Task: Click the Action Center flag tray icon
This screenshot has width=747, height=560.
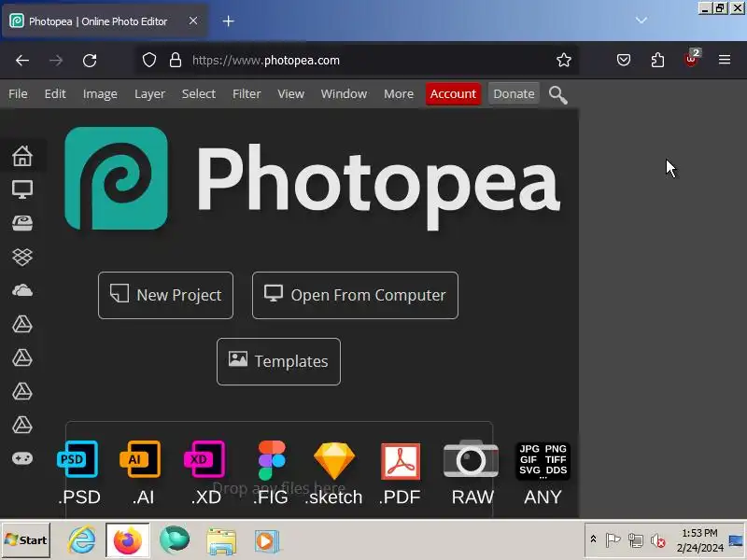Action: coord(613,540)
